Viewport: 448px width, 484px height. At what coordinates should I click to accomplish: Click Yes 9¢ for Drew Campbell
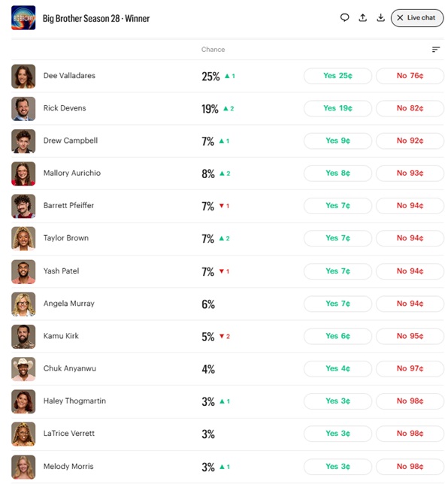338,141
